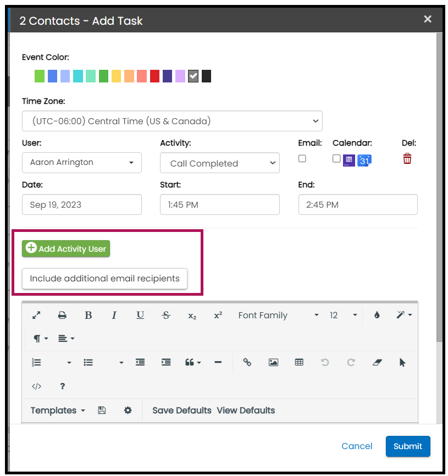Insert an image into the editor

click(273, 363)
